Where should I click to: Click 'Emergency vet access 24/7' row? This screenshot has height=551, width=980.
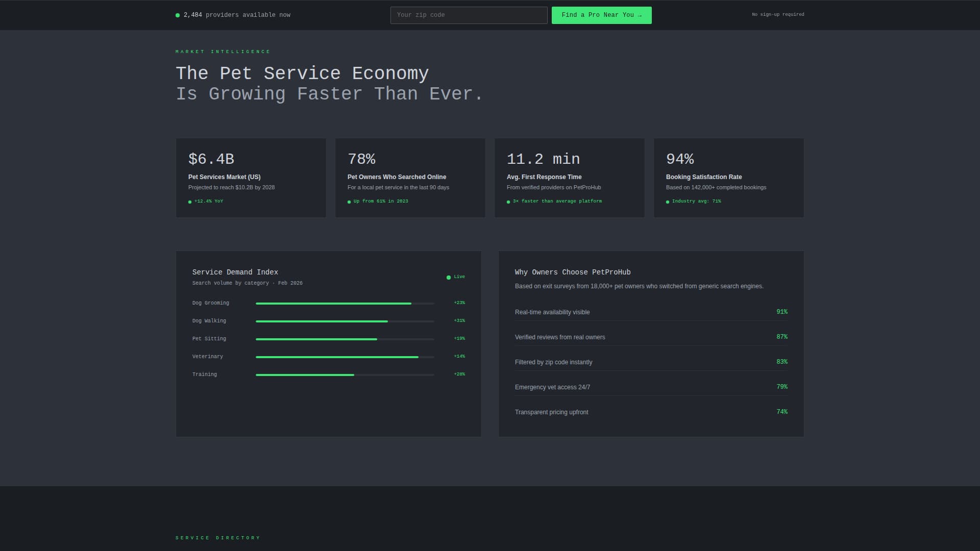(x=651, y=387)
